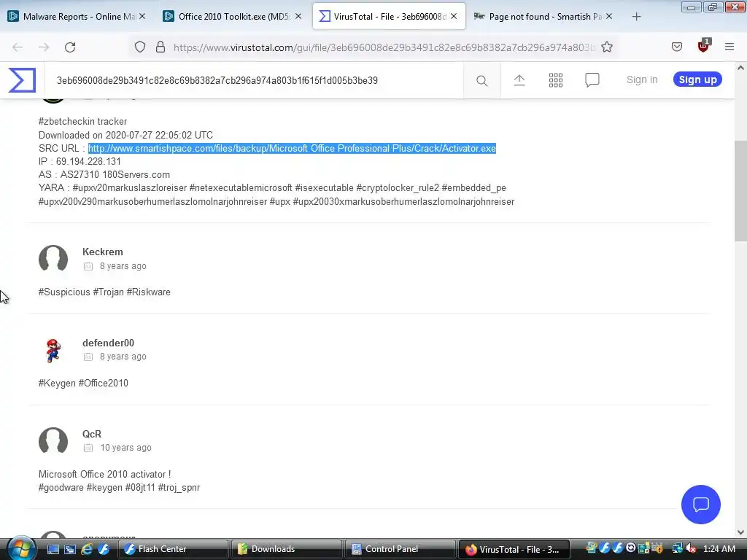Go back to previous page
The height and width of the screenshot is (560, 747).
(x=18, y=47)
